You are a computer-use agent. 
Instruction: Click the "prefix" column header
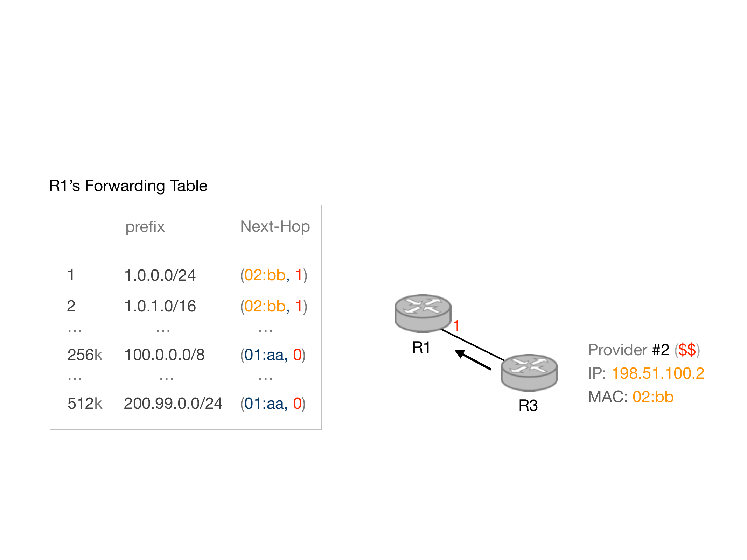(145, 227)
